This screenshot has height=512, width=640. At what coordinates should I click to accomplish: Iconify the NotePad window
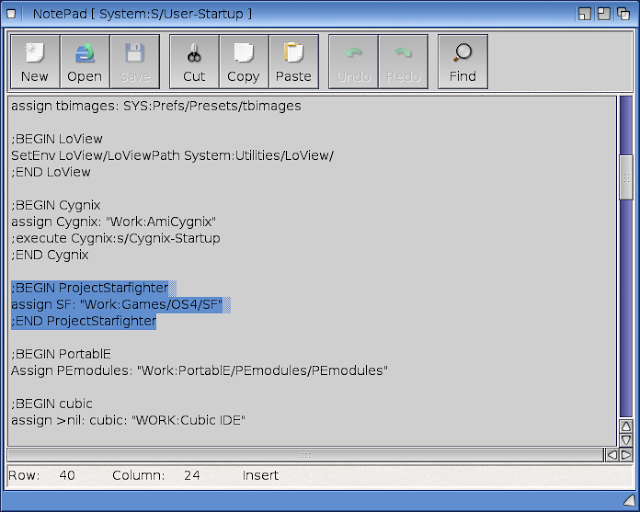point(585,13)
